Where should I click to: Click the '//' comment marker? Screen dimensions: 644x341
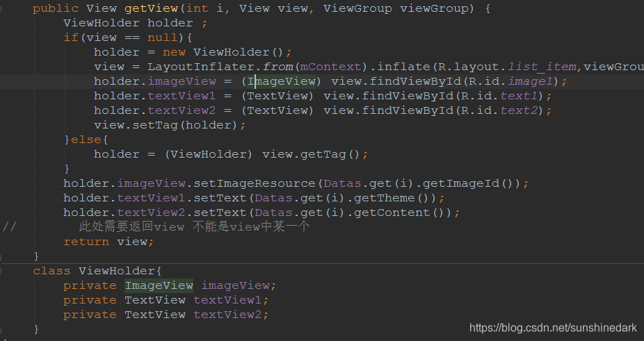[10, 227]
